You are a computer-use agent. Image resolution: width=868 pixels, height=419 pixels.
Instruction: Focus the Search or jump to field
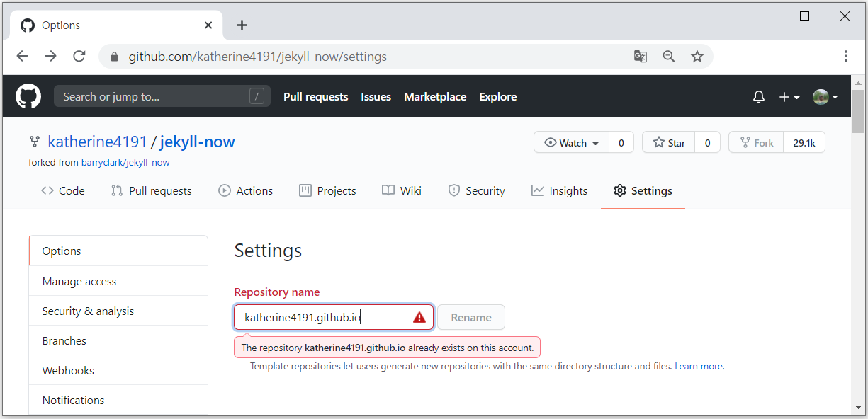(x=162, y=96)
